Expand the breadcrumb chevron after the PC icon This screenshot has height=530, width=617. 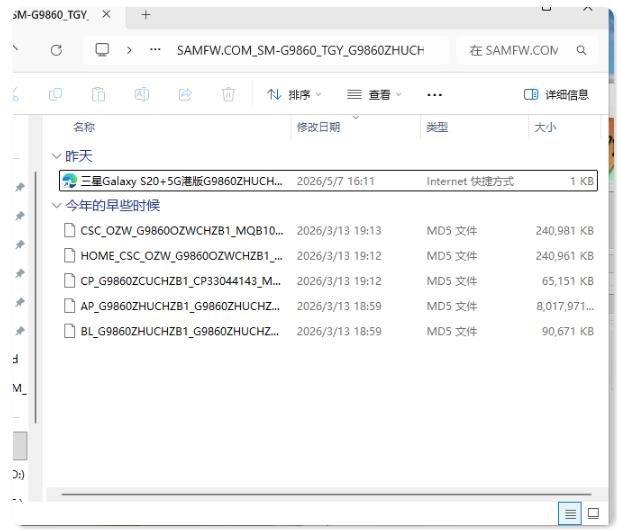coord(129,50)
